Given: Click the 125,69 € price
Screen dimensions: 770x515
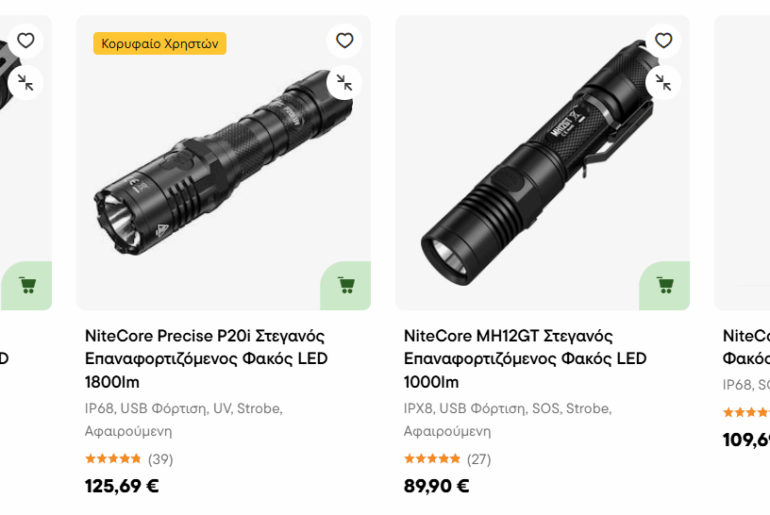Looking at the screenshot, I should pos(122,487).
